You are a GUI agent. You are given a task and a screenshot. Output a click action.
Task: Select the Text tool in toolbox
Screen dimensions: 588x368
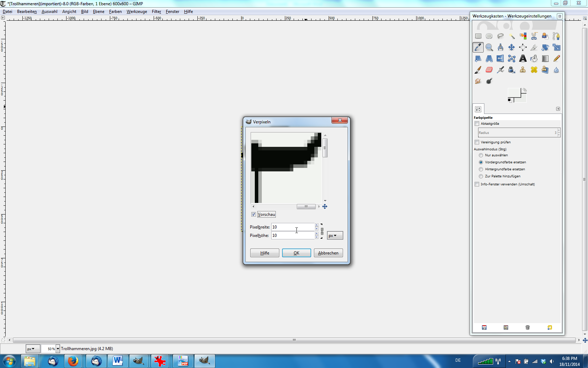tap(523, 59)
